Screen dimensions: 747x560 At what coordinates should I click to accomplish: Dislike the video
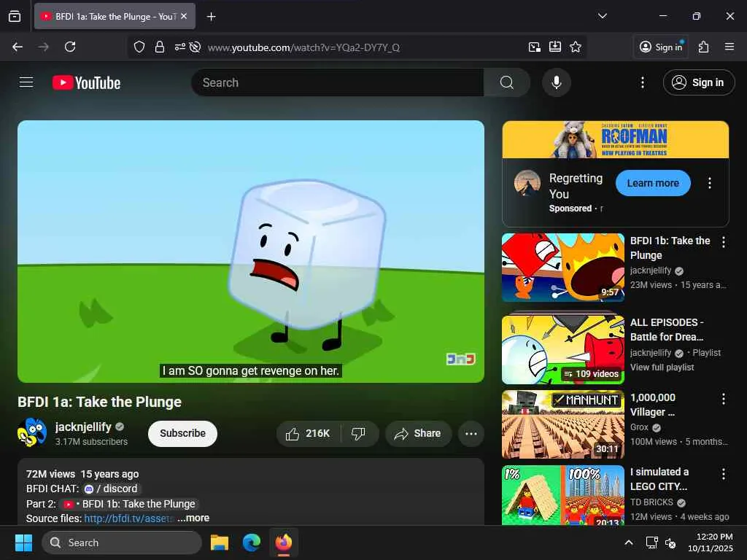click(x=358, y=433)
